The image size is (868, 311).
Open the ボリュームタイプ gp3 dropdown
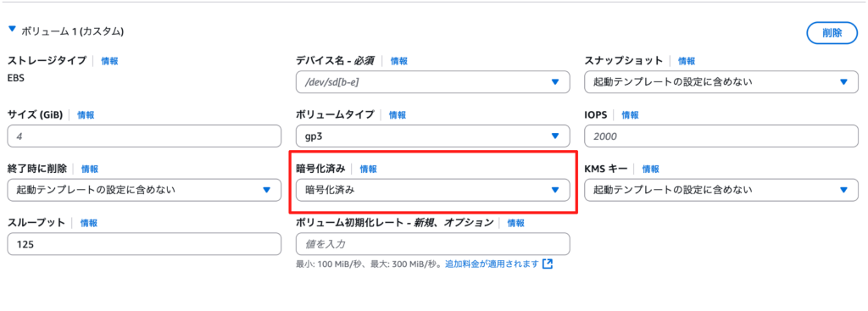433,136
